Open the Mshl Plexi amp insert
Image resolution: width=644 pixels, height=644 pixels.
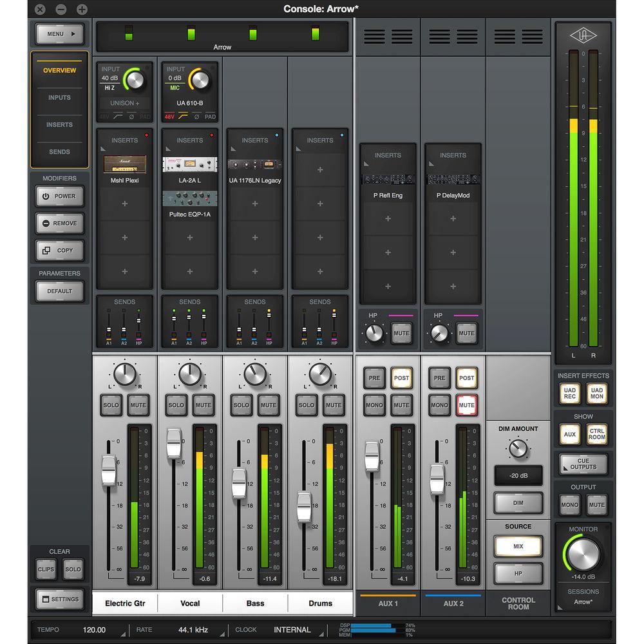pos(124,165)
